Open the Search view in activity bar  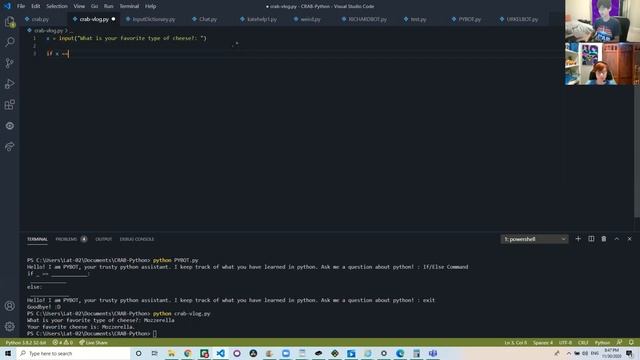pos(10,42)
